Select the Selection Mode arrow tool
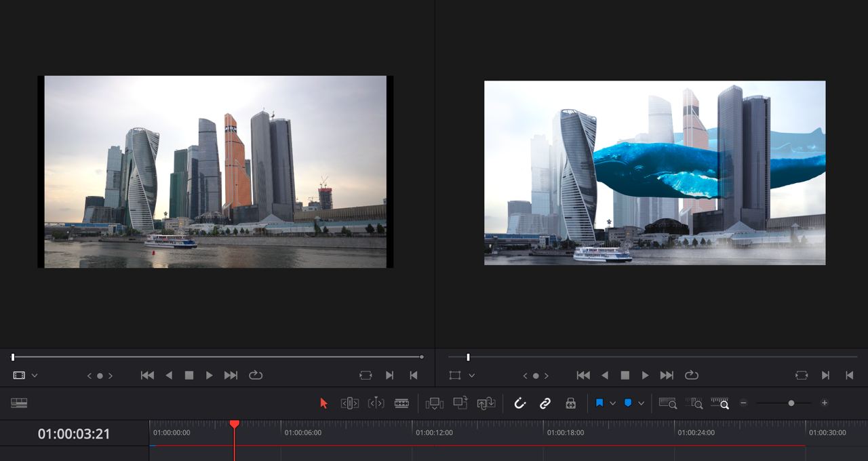Screen dimensions: 868x461 point(323,403)
